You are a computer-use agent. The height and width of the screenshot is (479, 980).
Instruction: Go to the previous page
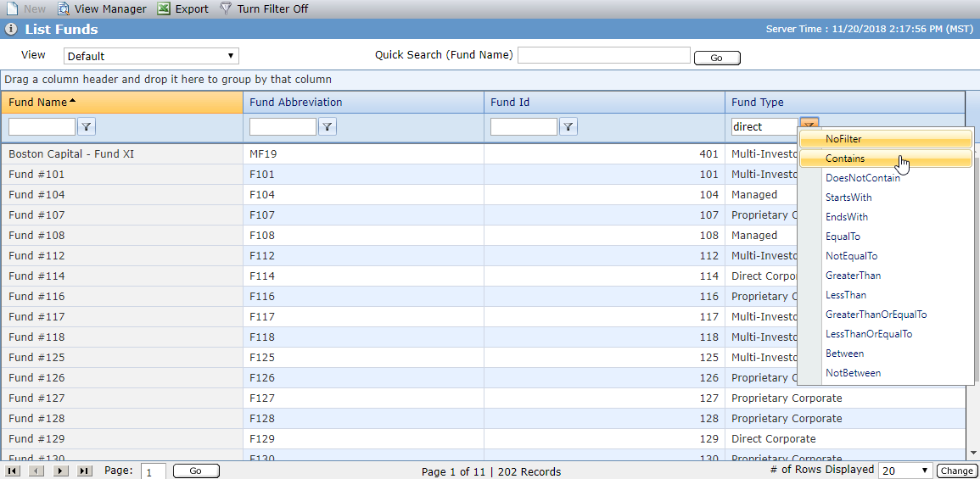[36, 471]
